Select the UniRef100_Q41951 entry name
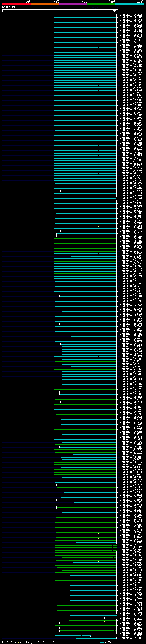This screenshot has height=644, width=146. 131,369
